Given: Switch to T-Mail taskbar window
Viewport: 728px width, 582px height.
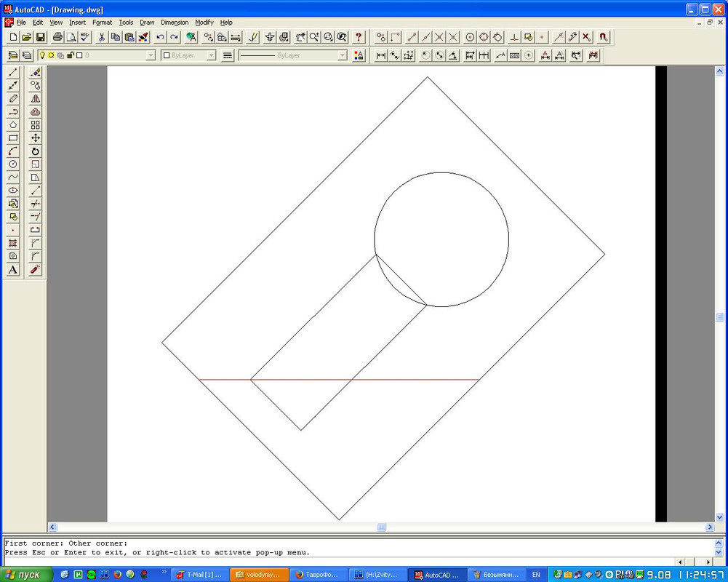Looking at the screenshot, I should pos(199,575).
